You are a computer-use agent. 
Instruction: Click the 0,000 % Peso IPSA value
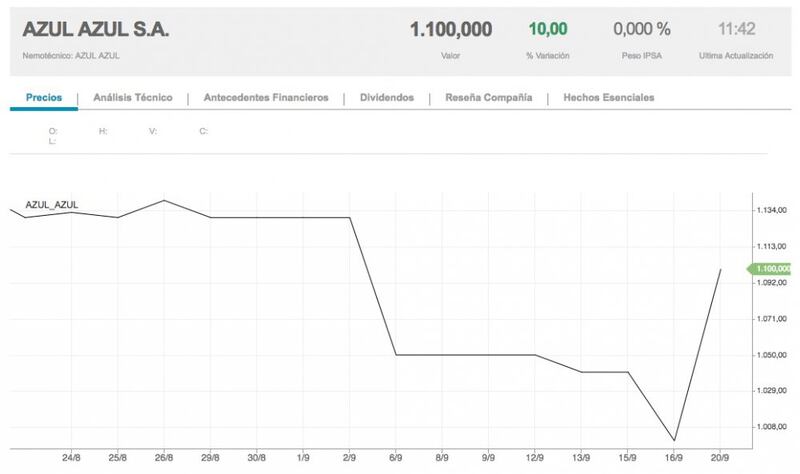pos(642,30)
